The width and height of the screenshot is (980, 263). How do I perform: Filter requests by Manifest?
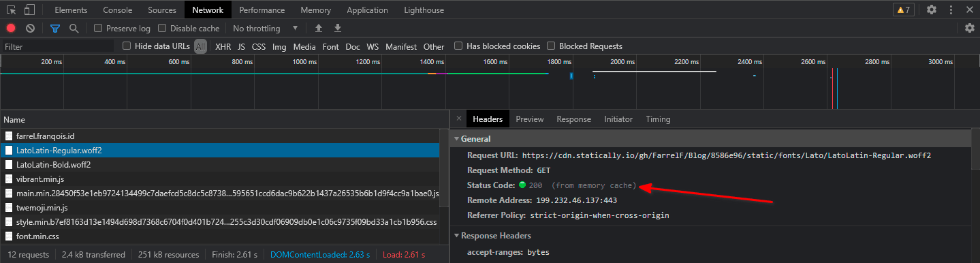[x=401, y=46]
